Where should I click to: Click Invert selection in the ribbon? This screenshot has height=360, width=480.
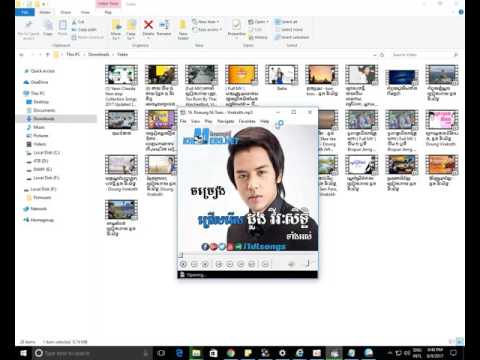pos(292,37)
